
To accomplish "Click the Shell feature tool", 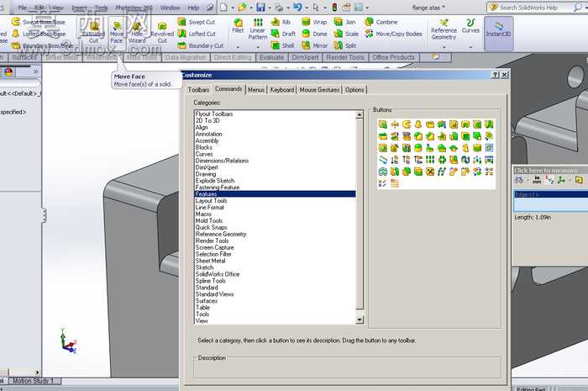I will 283,45.
